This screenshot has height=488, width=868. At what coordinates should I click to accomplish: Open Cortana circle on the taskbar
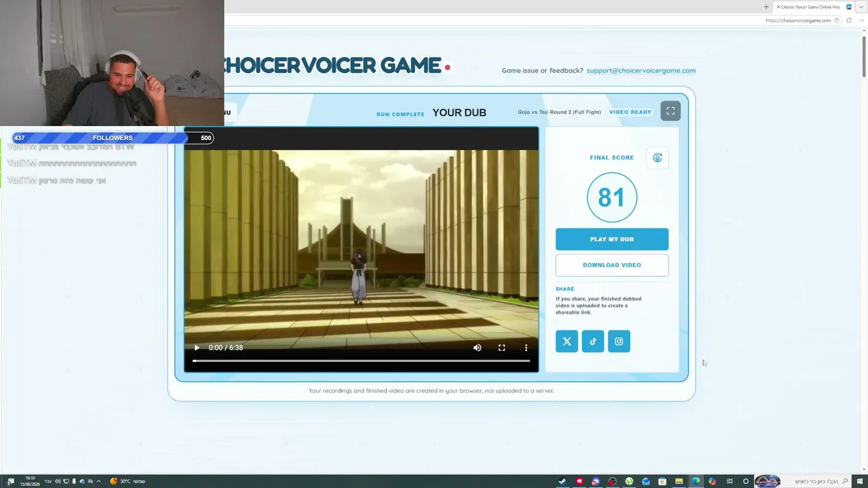click(746, 481)
